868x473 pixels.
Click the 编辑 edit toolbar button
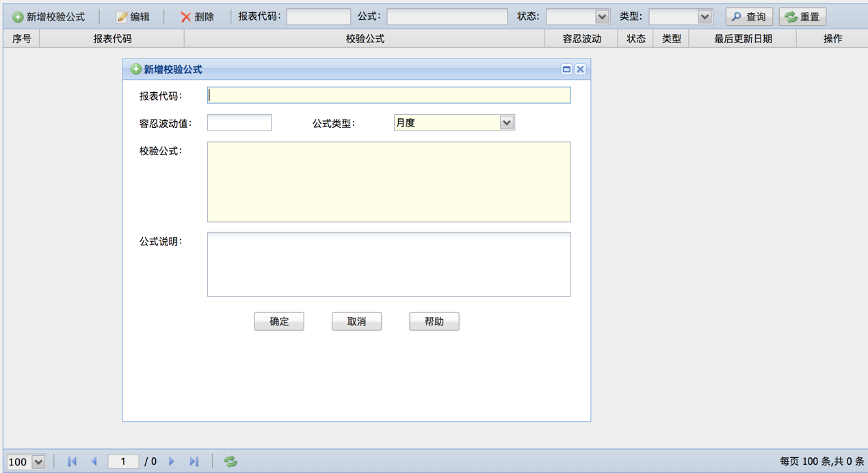[x=133, y=17]
